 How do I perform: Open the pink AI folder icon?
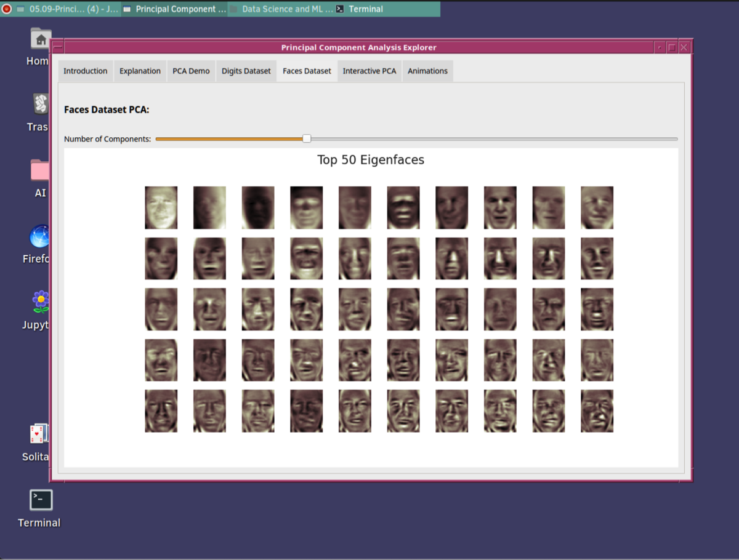tap(41, 170)
